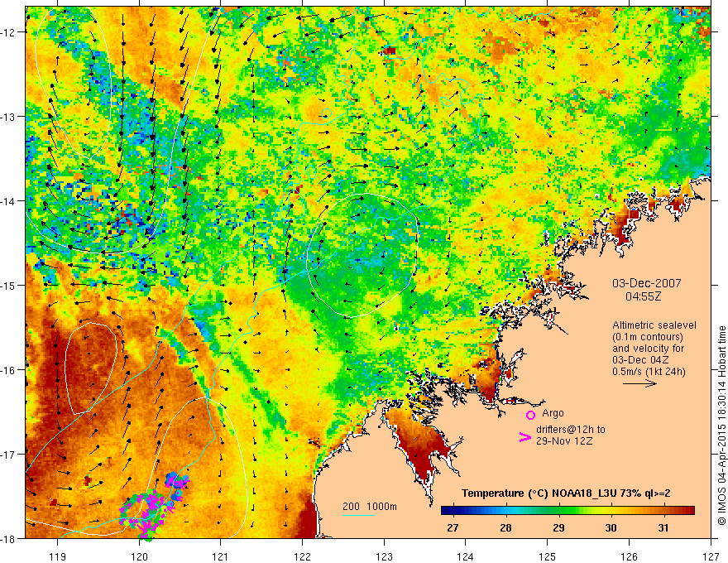The height and width of the screenshot is (563, 728).
Task: Select the time text 04:55Z
Action: click(644, 296)
